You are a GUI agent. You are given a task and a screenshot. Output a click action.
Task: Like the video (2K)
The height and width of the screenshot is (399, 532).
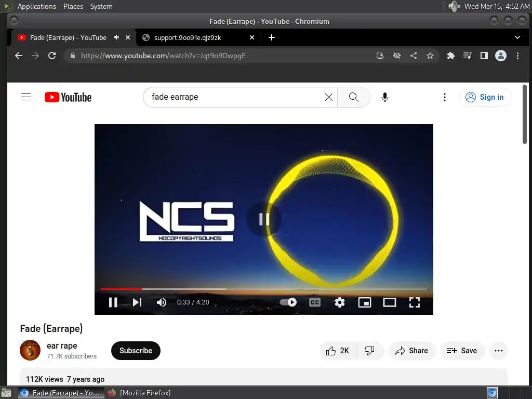click(338, 351)
